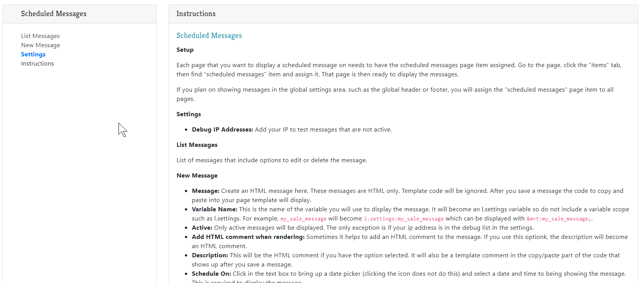Click the Add HTML comment when rendering label

(248, 237)
